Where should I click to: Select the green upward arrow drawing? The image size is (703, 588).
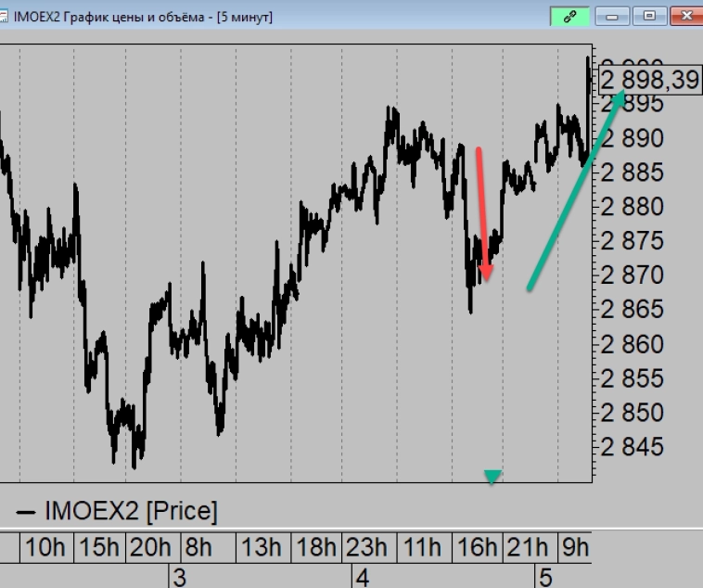(x=576, y=190)
